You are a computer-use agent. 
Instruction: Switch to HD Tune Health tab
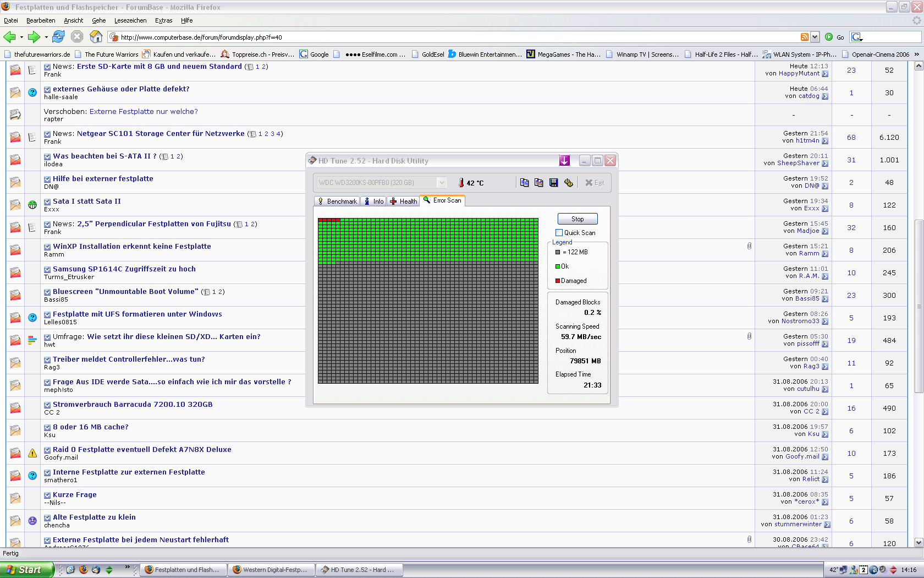click(x=403, y=201)
